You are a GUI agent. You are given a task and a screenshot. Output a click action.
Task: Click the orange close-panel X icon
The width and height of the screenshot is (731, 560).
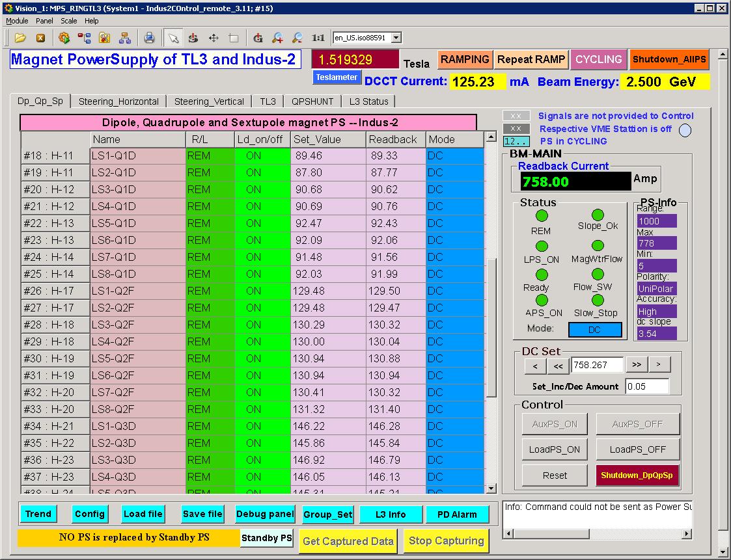tap(40, 38)
